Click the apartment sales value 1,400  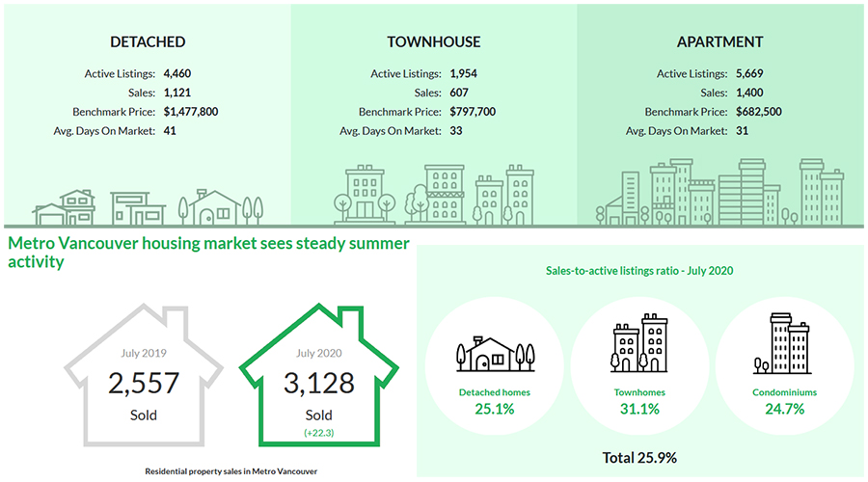749,93
